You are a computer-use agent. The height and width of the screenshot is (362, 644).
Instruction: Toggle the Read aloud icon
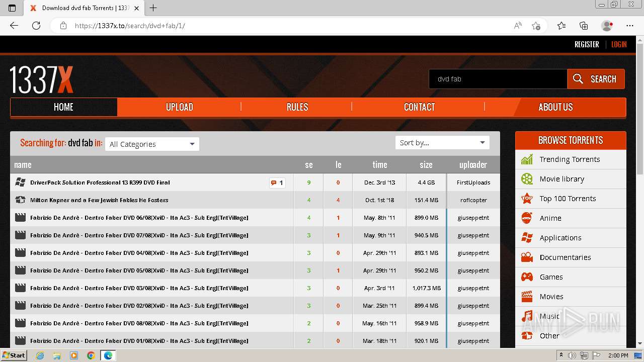[518, 26]
